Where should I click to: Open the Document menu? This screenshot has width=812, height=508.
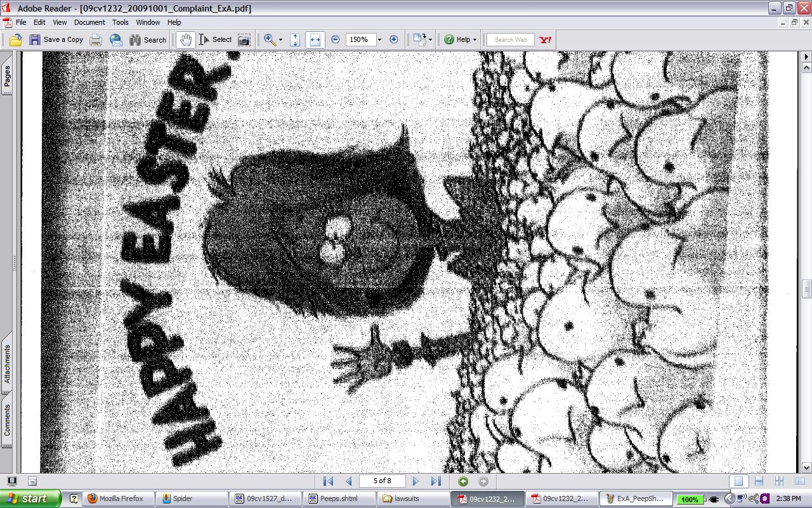(x=89, y=22)
